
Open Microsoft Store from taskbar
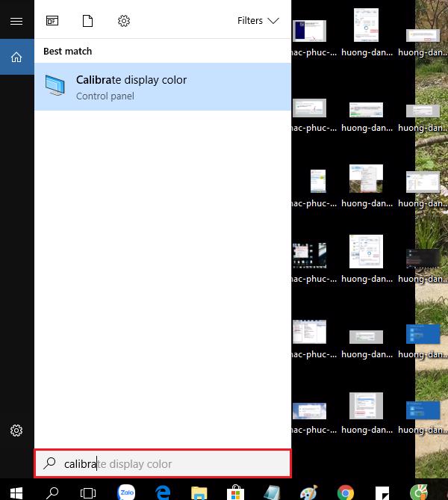pyautogui.click(x=235, y=492)
